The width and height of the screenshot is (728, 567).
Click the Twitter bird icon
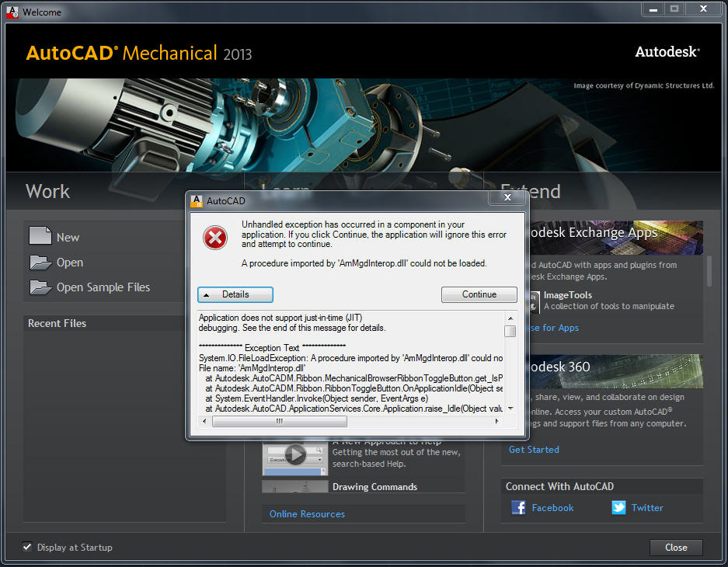tap(618, 507)
